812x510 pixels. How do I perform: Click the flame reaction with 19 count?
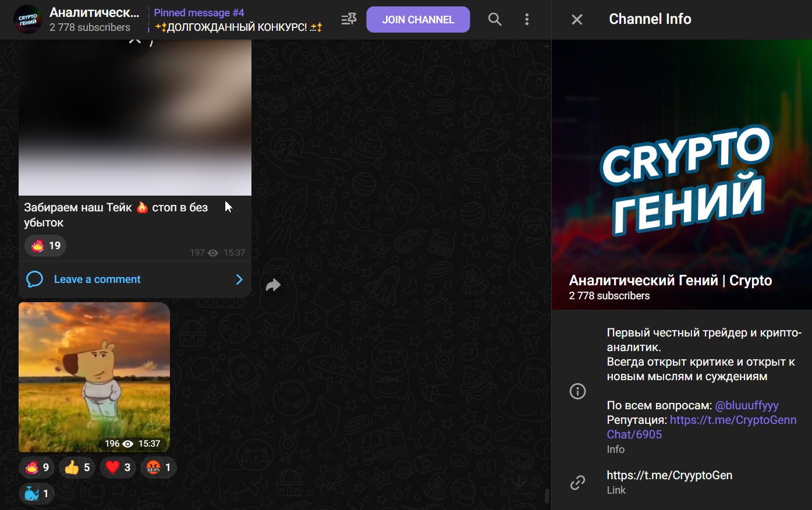click(45, 246)
